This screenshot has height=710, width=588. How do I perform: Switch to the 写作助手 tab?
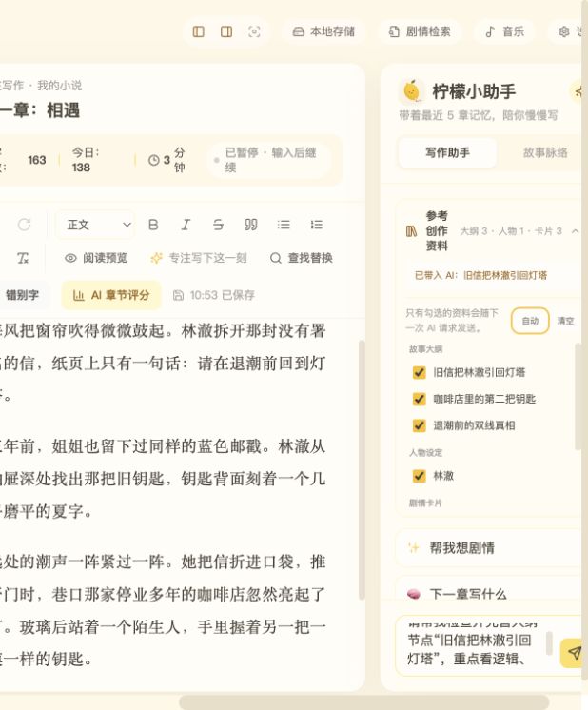tap(447, 152)
